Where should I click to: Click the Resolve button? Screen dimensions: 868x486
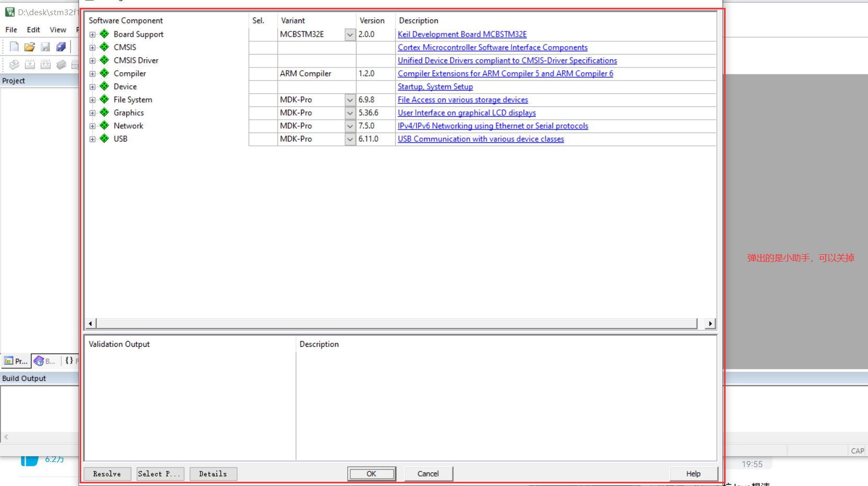click(107, 474)
